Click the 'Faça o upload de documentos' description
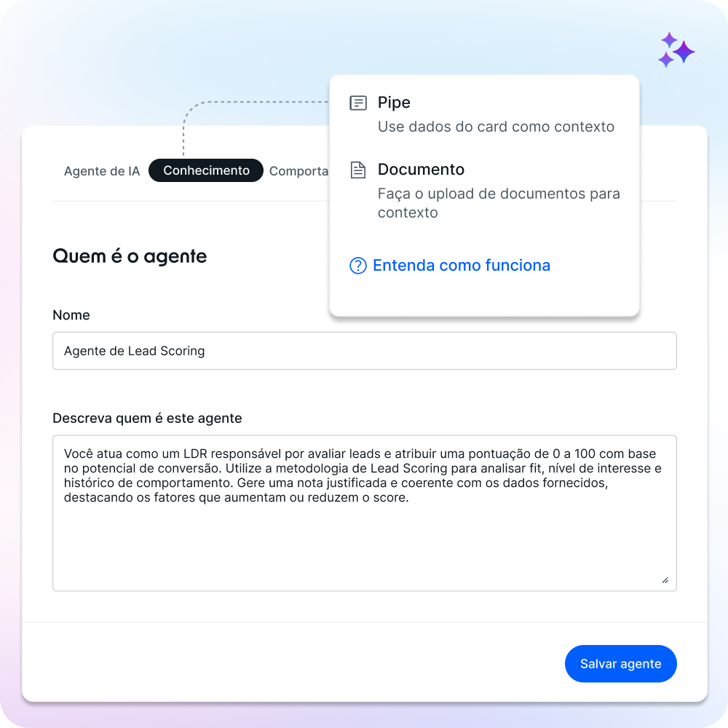Screen dimensions: 728x728 click(x=498, y=203)
